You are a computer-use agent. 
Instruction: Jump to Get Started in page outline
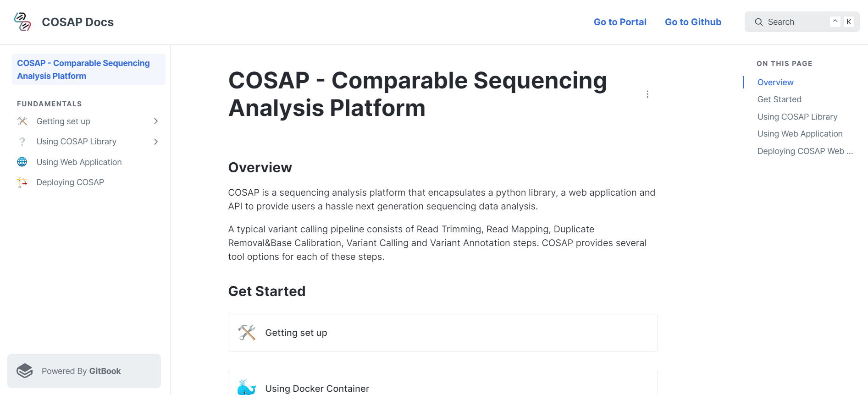tap(779, 99)
